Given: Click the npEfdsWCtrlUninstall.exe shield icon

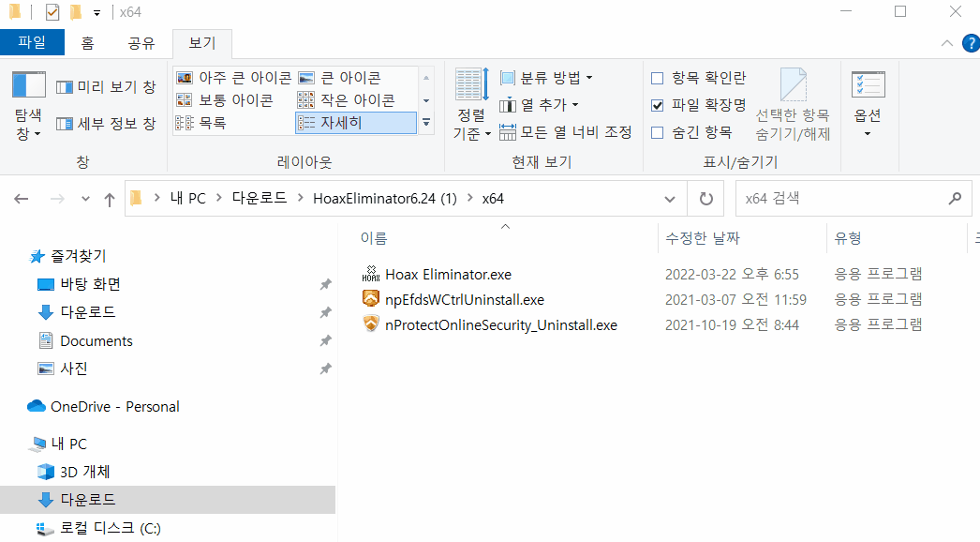Looking at the screenshot, I should (371, 299).
